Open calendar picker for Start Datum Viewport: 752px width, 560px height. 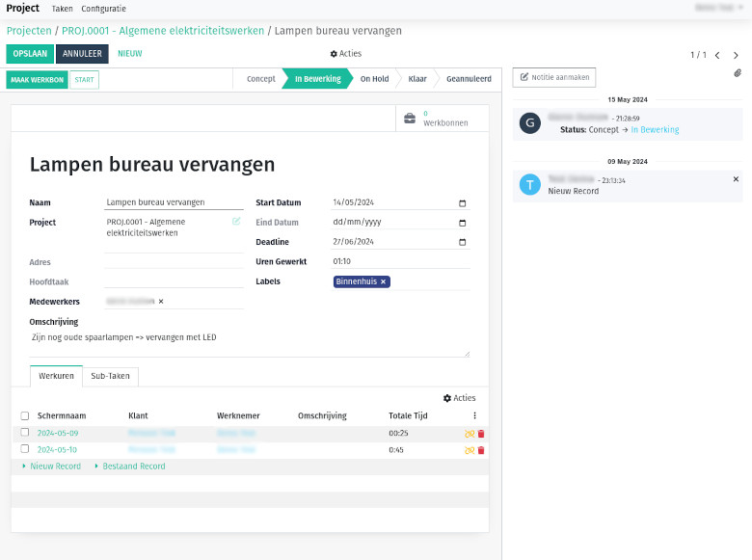[x=463, y=203]
